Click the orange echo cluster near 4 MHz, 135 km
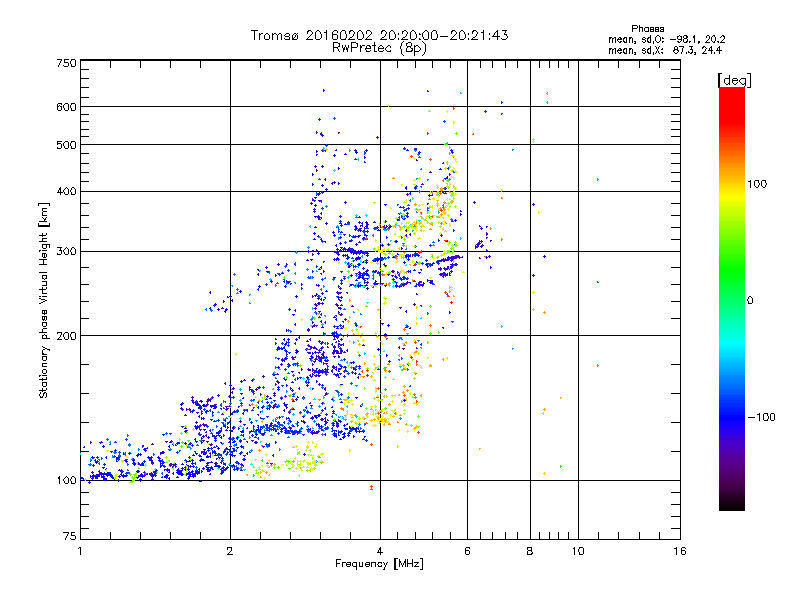 (380, 417)
